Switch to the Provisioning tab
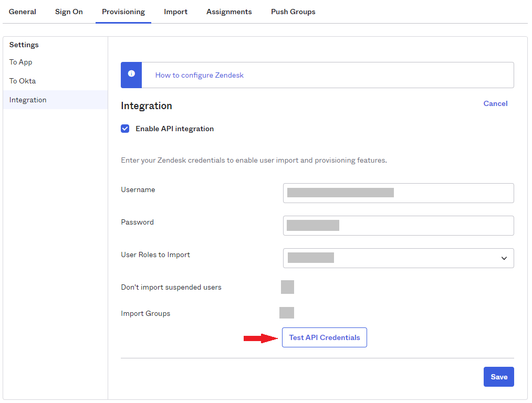This screenshot has height=403, width=532. [x=123, y=12]
